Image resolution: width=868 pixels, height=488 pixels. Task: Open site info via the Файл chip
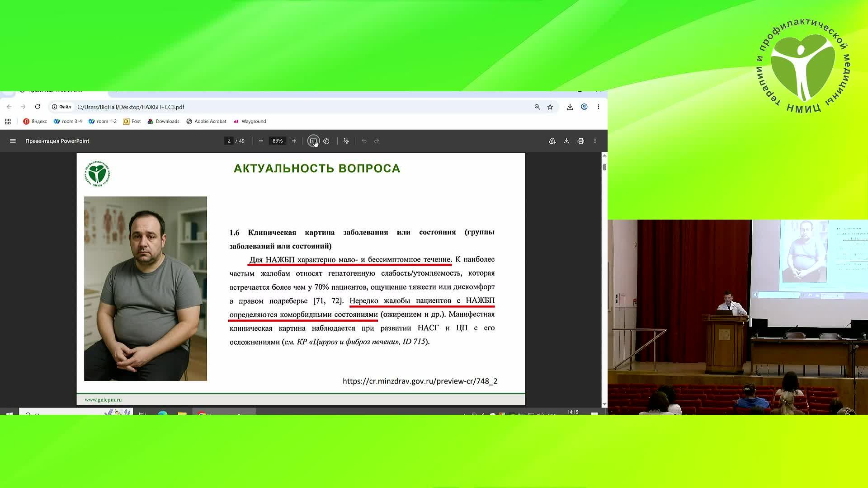pos(61,107)
